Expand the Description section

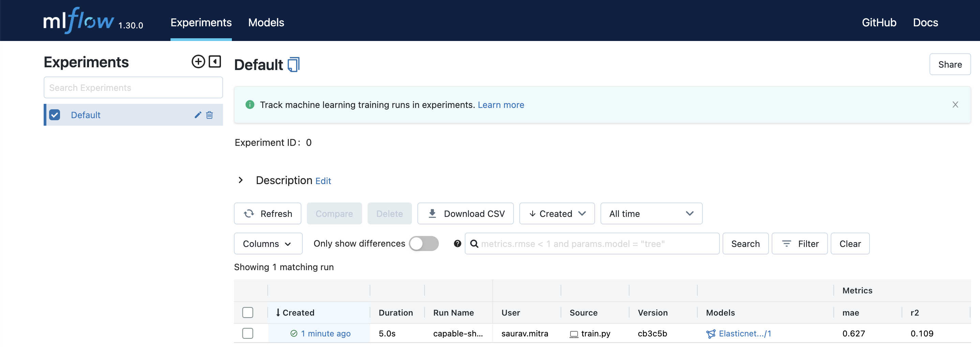pos(240,180)
